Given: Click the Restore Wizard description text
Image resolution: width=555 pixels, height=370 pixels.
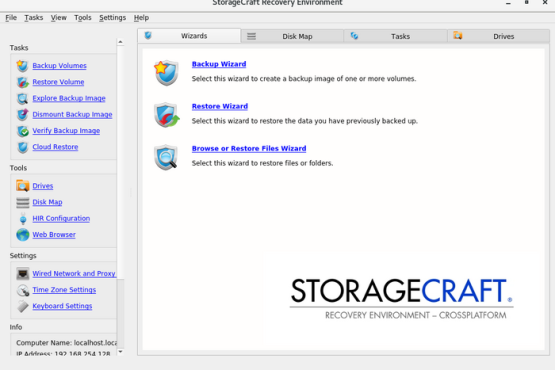Looking at the screenshot, I should pyautogui.click(x=305, y=121).
